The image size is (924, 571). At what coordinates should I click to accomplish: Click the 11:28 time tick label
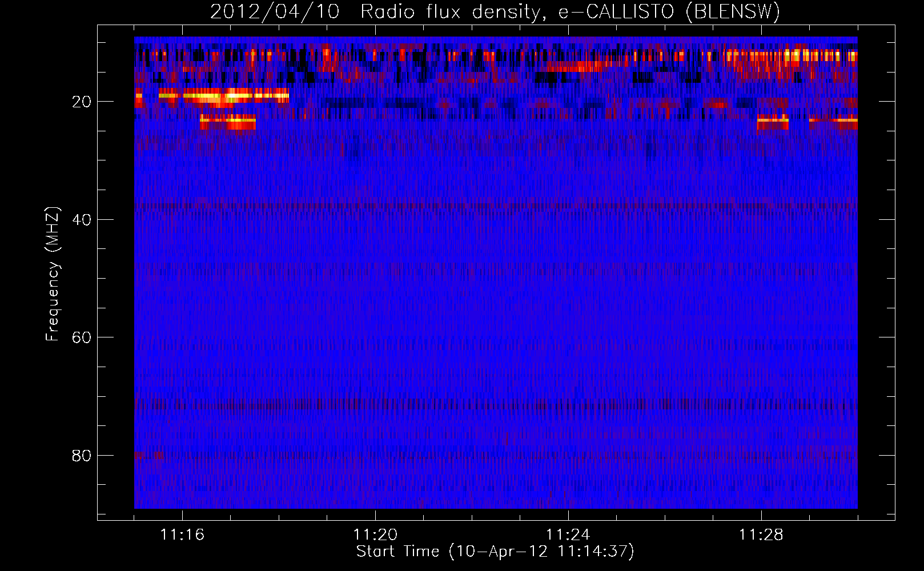point(761,535)
